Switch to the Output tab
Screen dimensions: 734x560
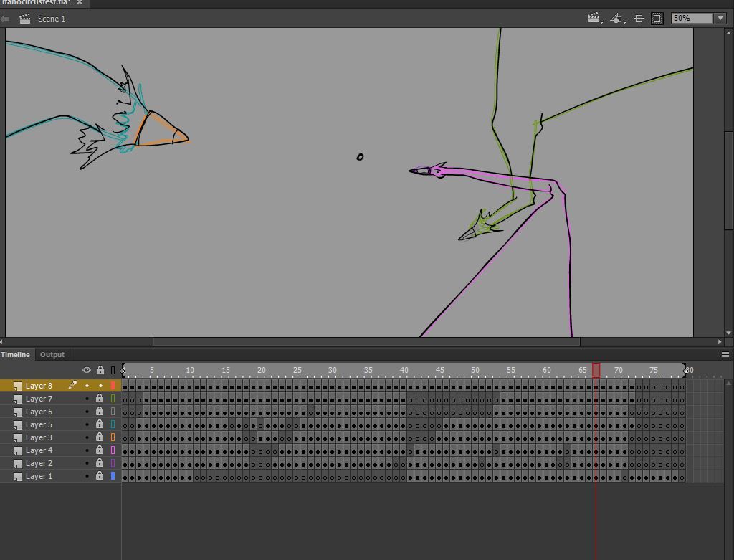click(x=52, y=354)
